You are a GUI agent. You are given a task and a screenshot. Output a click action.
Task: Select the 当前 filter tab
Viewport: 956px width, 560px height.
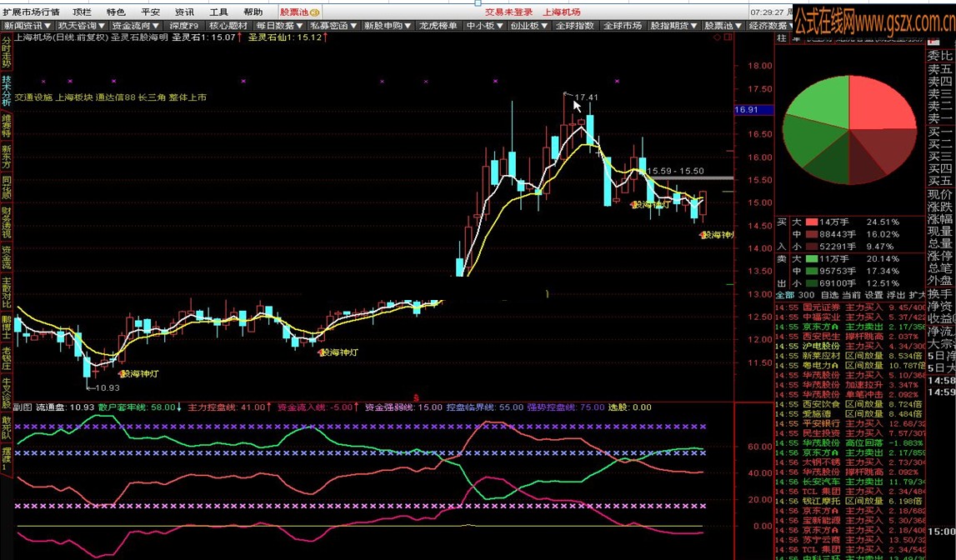[x=852, y=295]
